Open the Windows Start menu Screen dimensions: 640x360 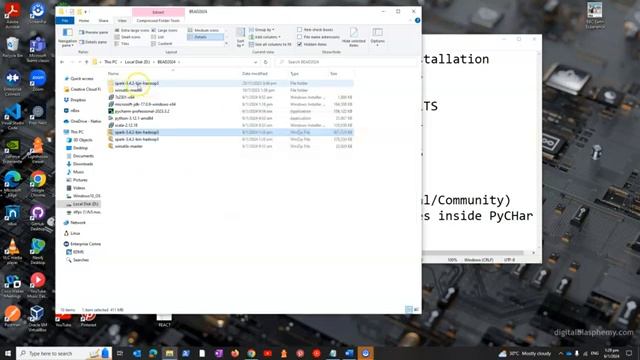coord(7,353)
